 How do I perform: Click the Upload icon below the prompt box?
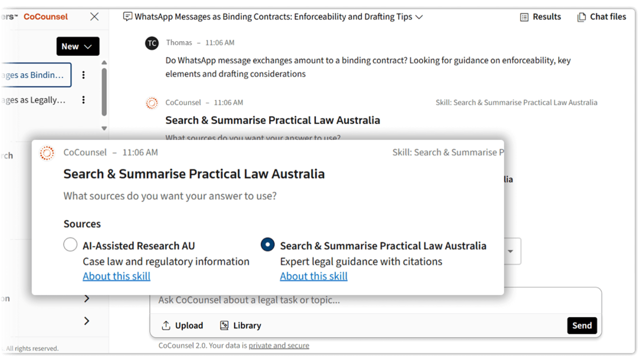tap(166, 325)
